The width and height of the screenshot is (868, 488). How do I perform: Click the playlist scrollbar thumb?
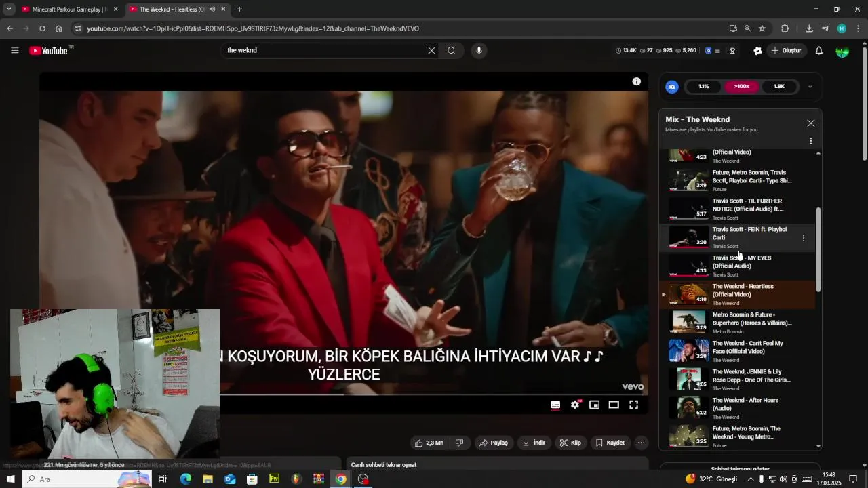click(x=818, y=249)
